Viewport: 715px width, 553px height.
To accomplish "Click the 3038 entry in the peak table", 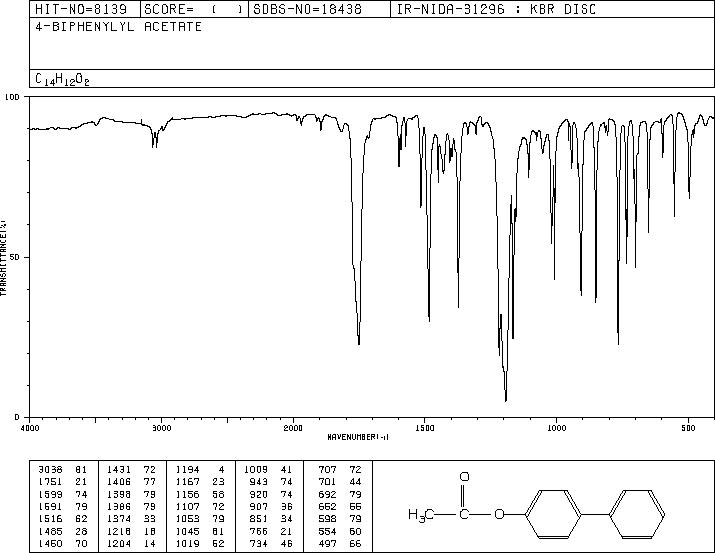I will pos(62,470).
